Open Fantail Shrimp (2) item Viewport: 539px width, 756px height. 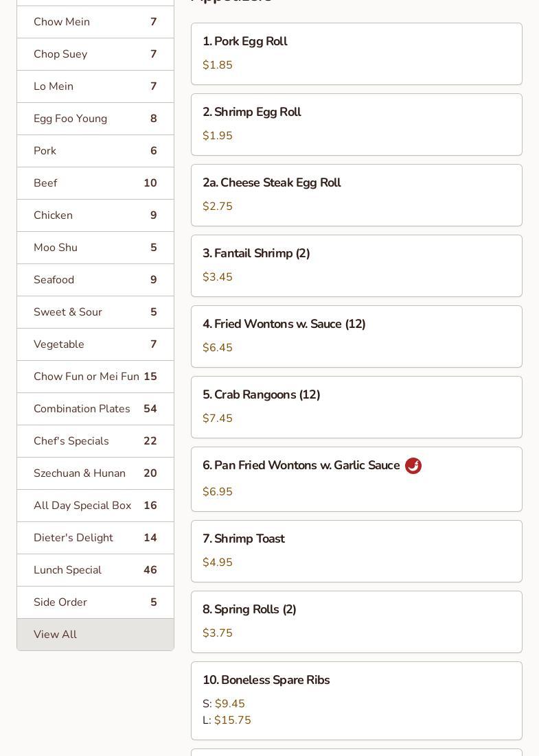(356, 265)
